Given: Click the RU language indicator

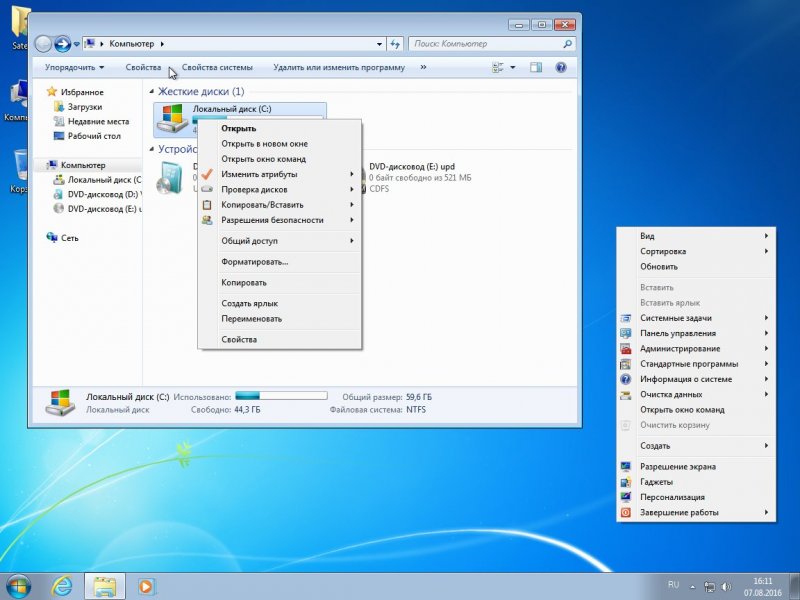Looking at the screenshot, I should [673, 585].
